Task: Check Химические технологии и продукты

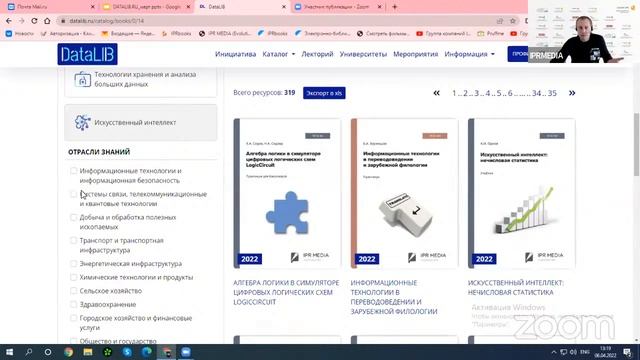Action: [73, 277]
